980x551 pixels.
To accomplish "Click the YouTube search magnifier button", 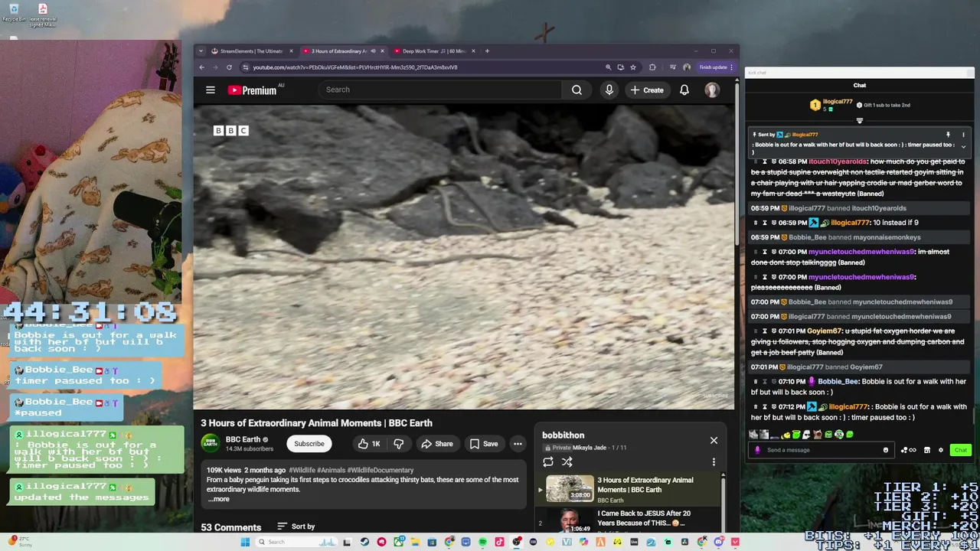I will (x=577, y=90).
